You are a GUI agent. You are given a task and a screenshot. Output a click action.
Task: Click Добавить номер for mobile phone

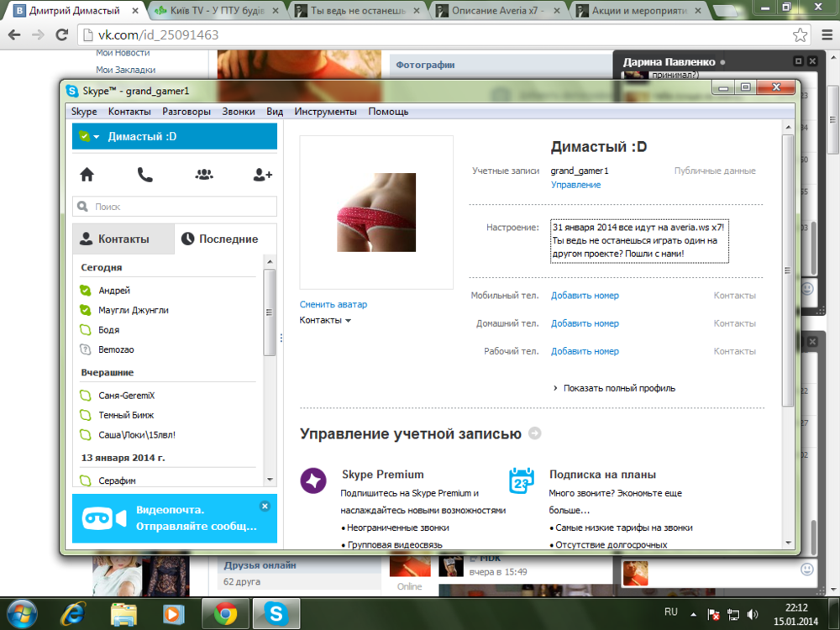coord(585,296)
